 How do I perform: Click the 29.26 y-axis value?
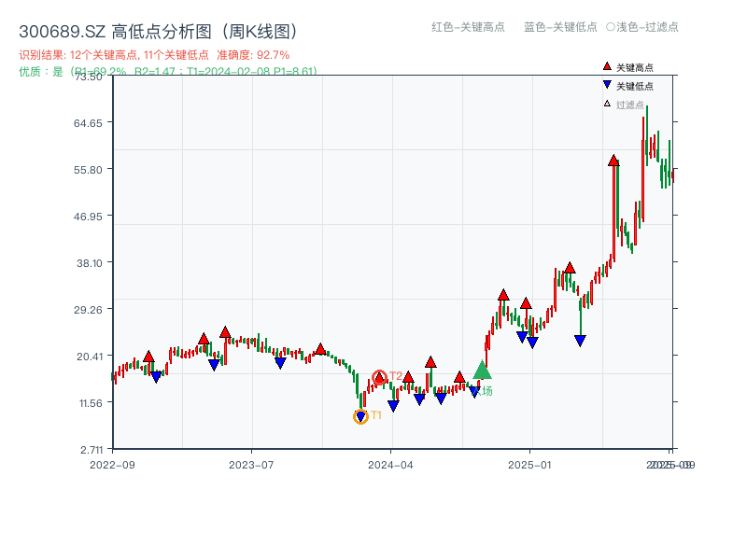(x=88, y=310)
